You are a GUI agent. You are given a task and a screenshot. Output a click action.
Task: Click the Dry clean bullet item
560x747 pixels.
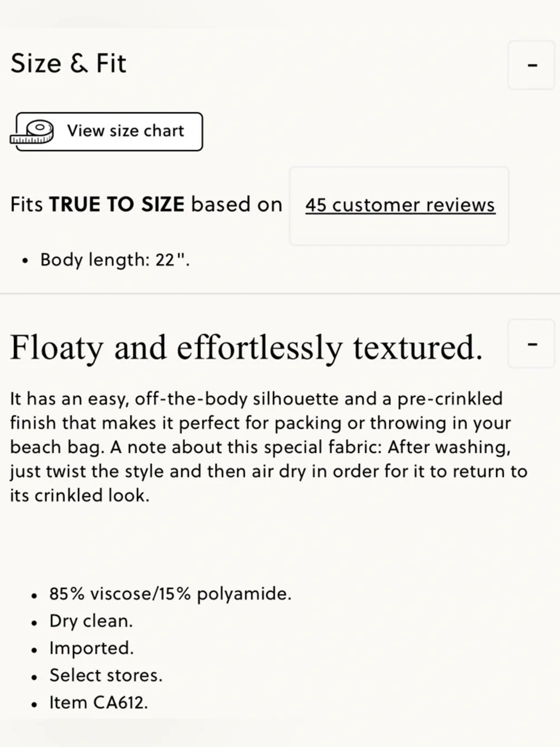[x=91, y=621]
